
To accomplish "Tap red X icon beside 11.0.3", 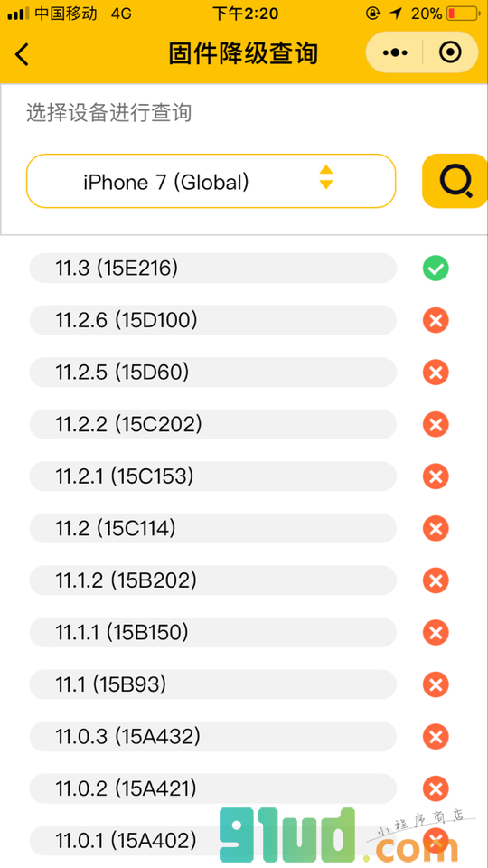I will (436, 737).
